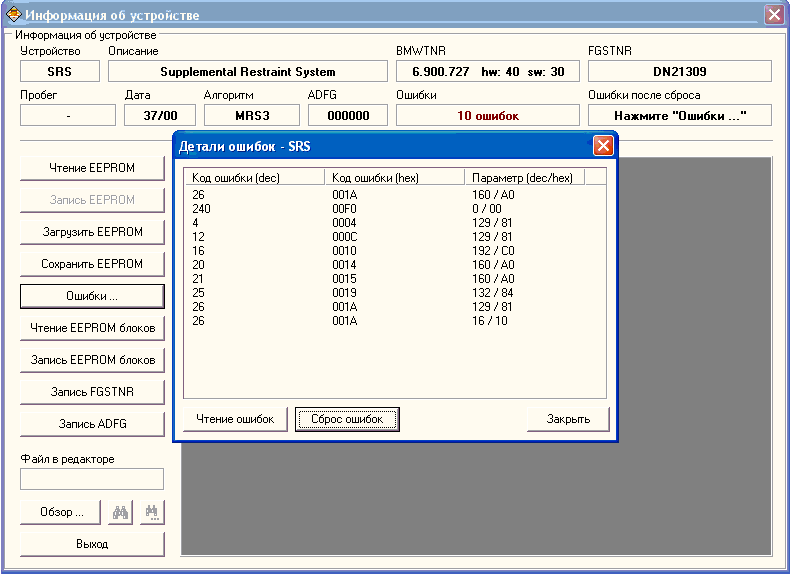The height and width of the screenshot is (575, 791).
Task: Click the application icon in title bar
Action: (13, 15)
